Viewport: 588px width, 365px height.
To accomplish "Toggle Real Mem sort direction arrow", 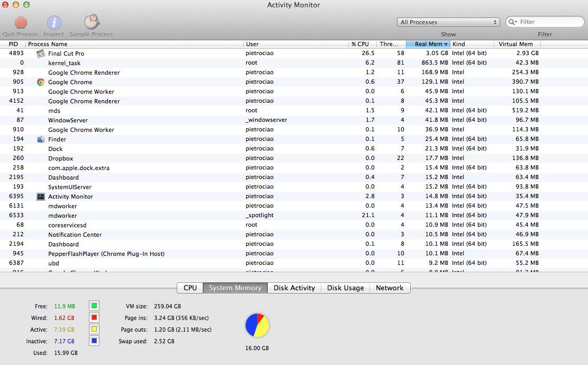I will tap(446, 44).
